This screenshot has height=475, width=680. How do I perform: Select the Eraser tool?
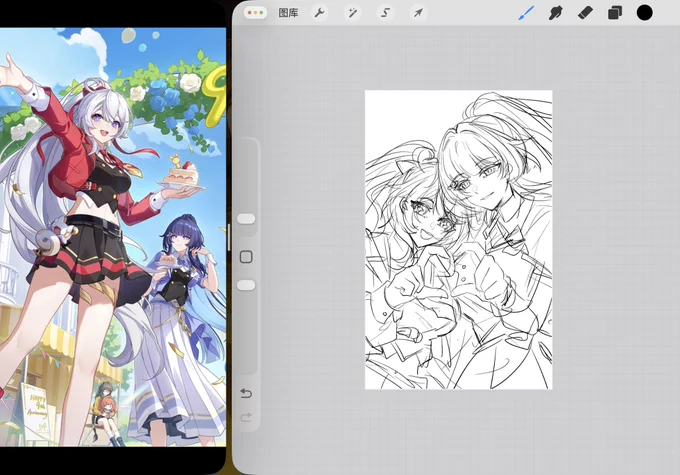coord(585,13)
